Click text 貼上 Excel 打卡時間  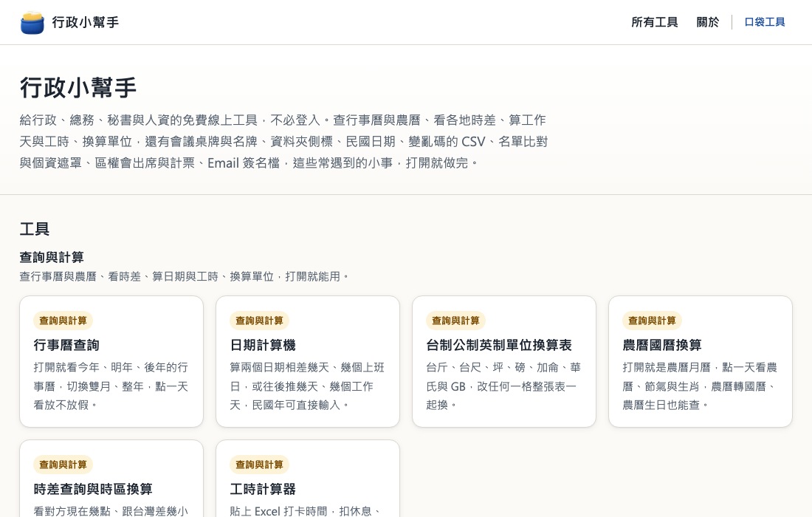coord(306,511)
